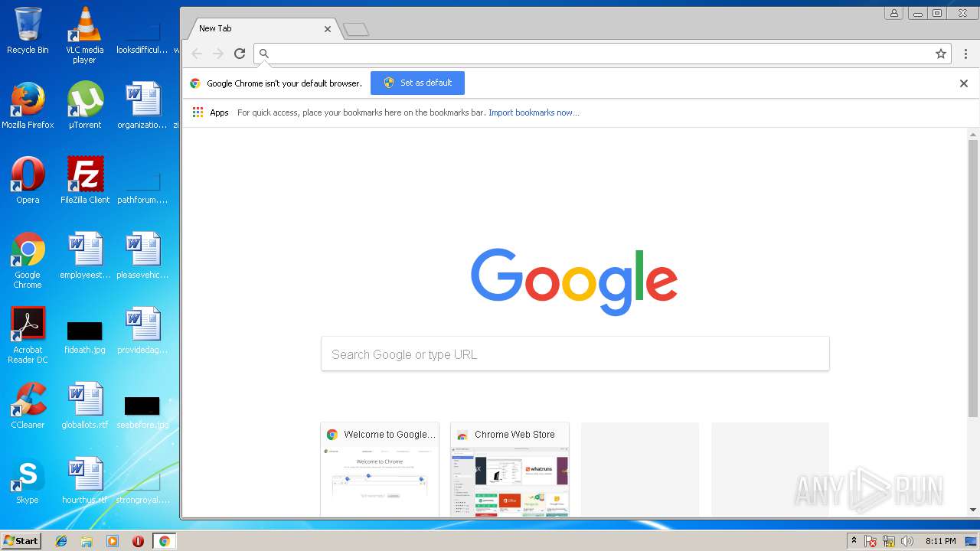Image resolution: width=980 pixels, height=551 pixels.
Task: Open the Windows Start menu
Action: (21, 540)
